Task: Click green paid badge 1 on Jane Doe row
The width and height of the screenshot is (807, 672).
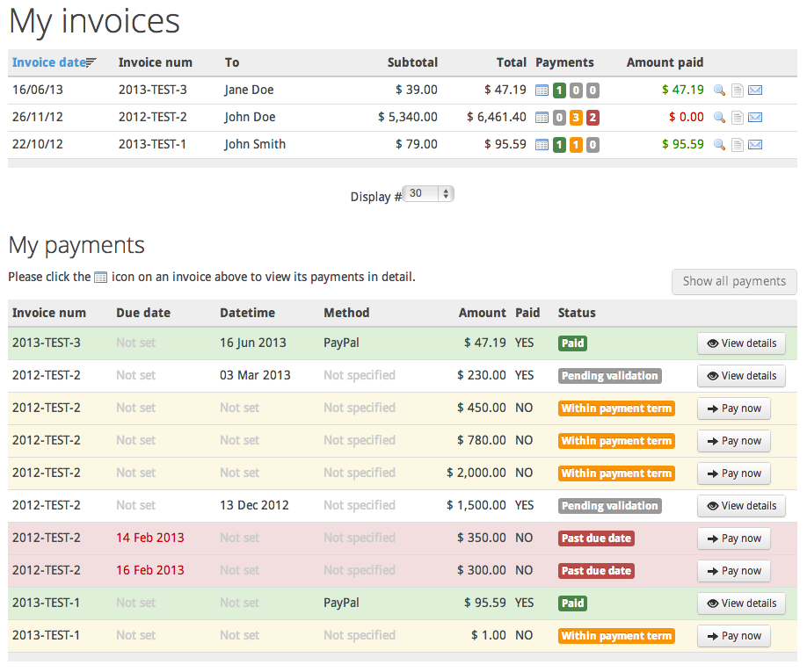Action: coord(559,90)
